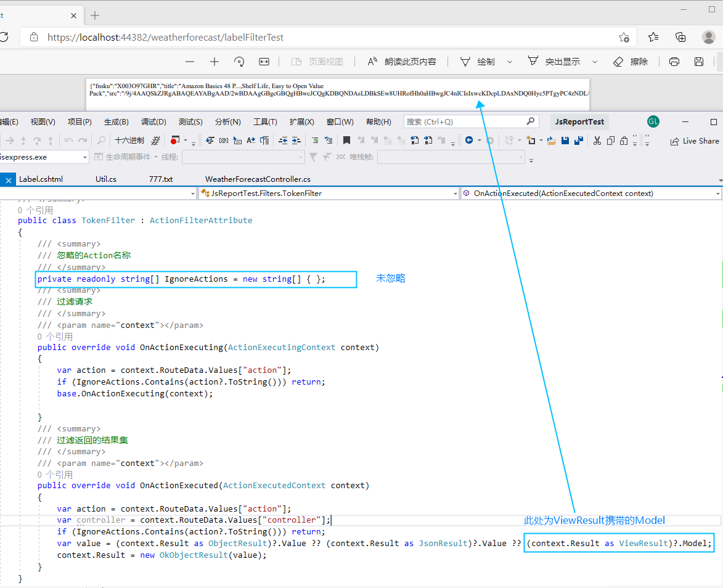Toggle the 绘制 draw tool
The image size is (723, 588).
point(478,62)
